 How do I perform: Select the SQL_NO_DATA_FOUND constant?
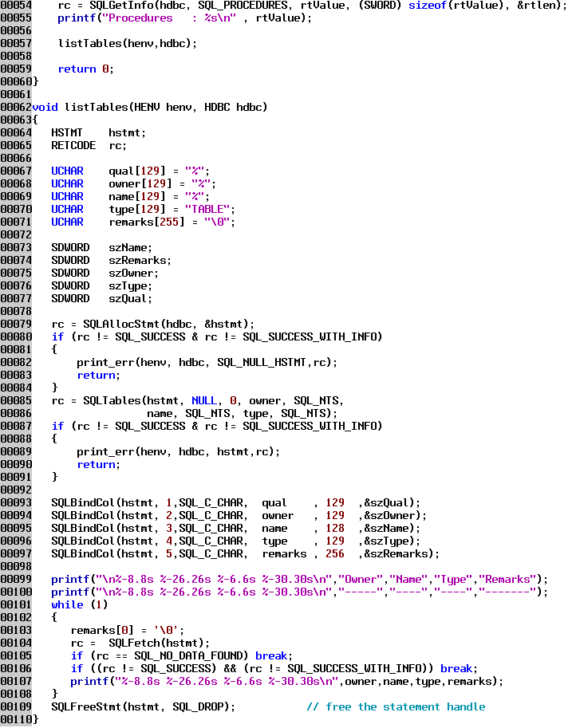[188, 656]
